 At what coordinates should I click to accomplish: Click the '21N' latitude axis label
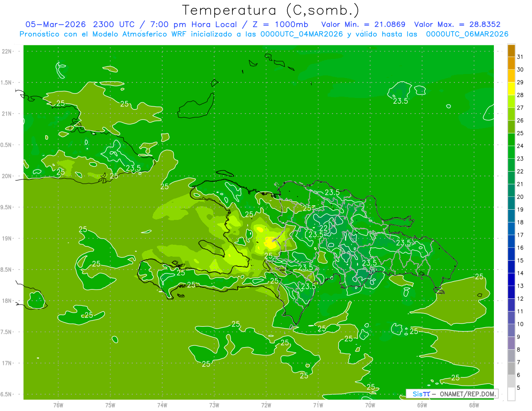coord(8,114)
